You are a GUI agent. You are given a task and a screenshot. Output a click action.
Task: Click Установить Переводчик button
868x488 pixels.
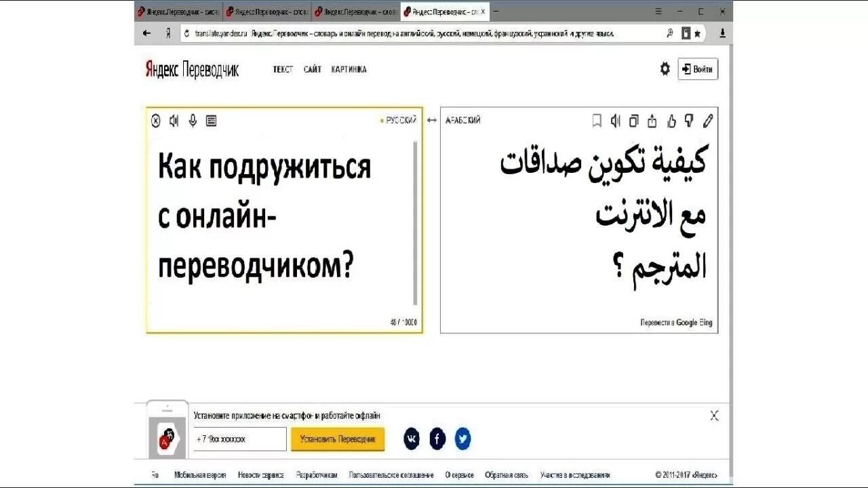click(338, 439)
